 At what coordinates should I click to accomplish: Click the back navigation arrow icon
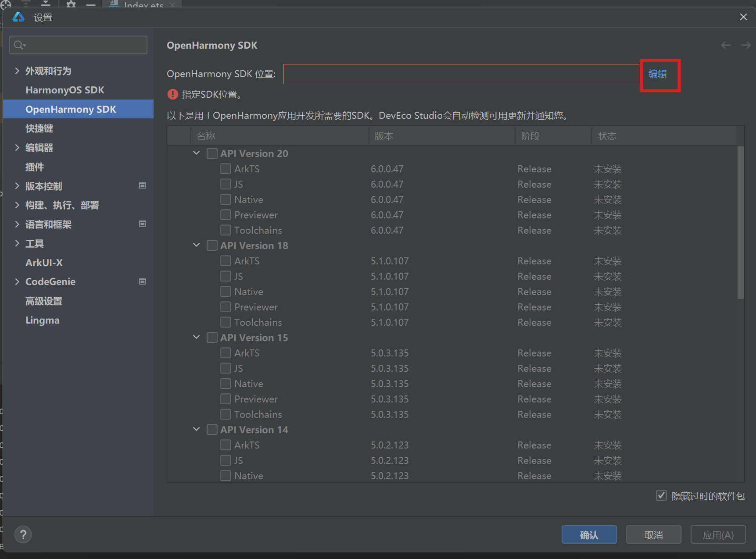[726, 45]
